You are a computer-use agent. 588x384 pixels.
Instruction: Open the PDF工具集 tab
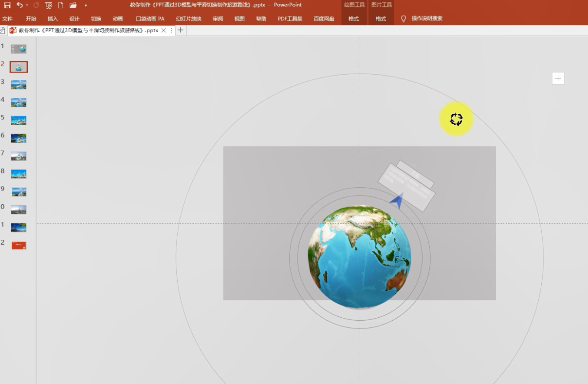click(290, 19)
